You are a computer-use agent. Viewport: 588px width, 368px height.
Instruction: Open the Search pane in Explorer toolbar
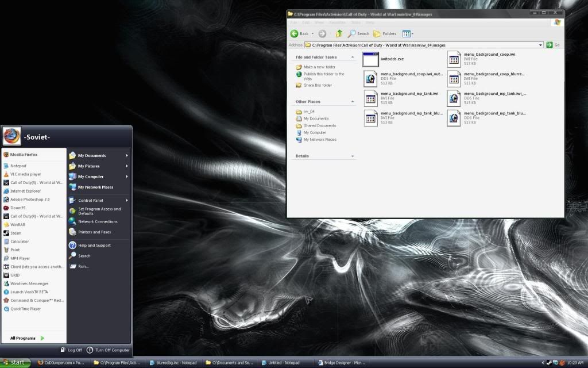click(358, 34)
